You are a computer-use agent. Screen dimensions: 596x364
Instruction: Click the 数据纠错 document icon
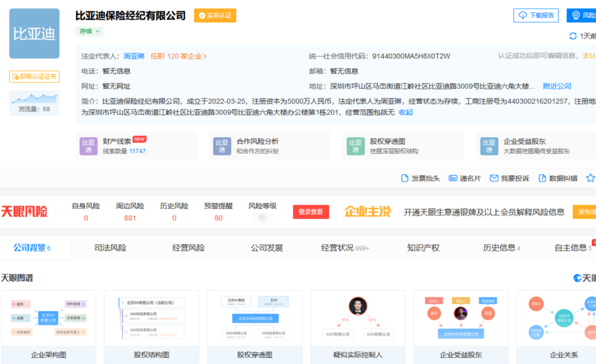pos(543,178)
